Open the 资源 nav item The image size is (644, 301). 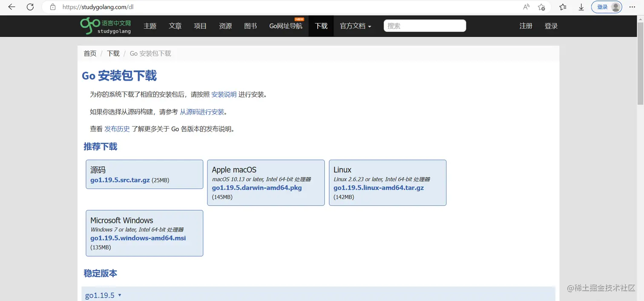click(225, 26)
